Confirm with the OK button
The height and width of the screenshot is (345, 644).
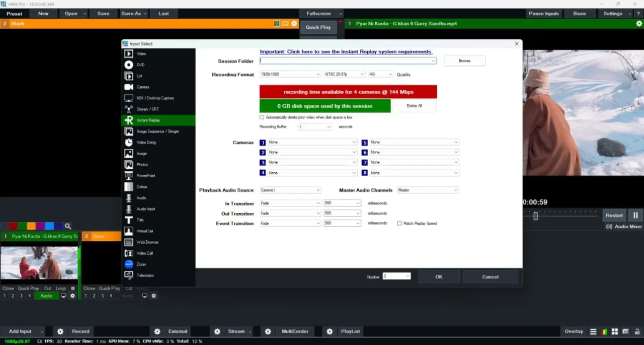point(439,277)
